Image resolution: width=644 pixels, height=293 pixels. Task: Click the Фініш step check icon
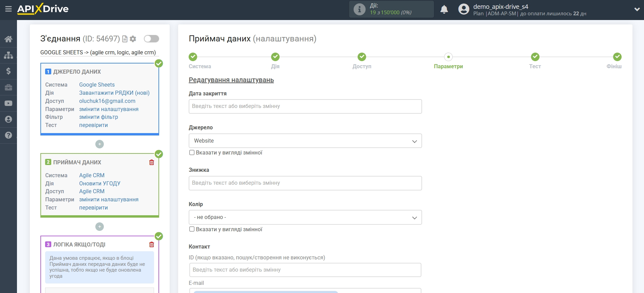(x=617, y=57)
